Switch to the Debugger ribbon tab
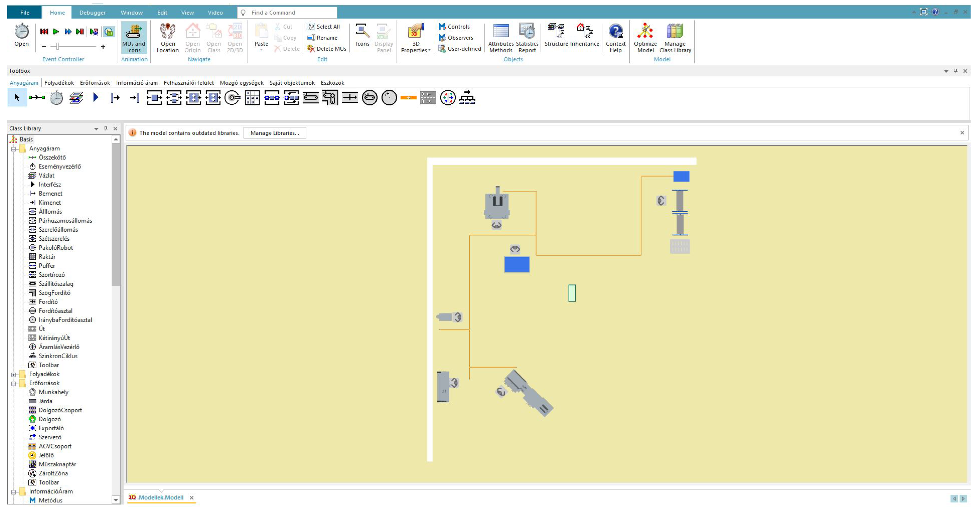 pos(93,13)
